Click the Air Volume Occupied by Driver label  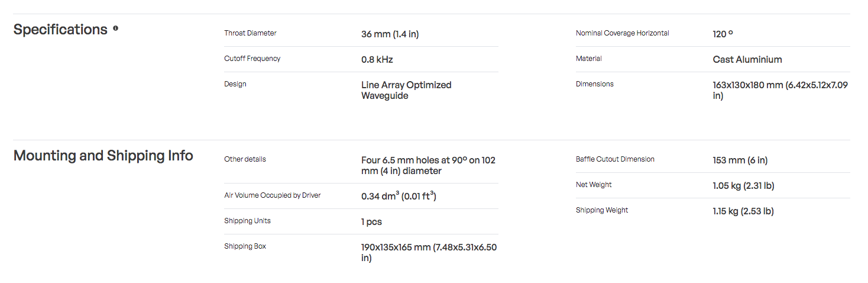tap(273, 195)
